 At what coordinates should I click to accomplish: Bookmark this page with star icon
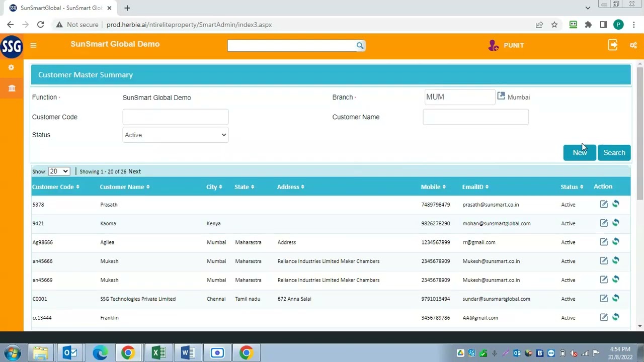click(554, 25)
